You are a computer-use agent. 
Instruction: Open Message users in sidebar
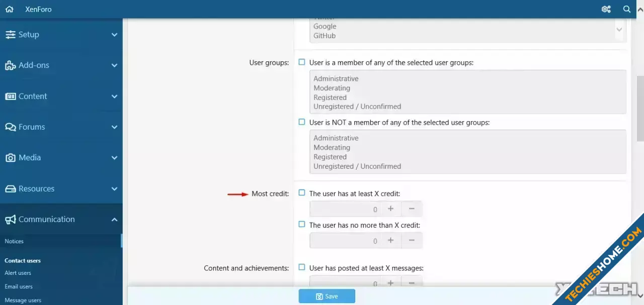click(23, 300)
